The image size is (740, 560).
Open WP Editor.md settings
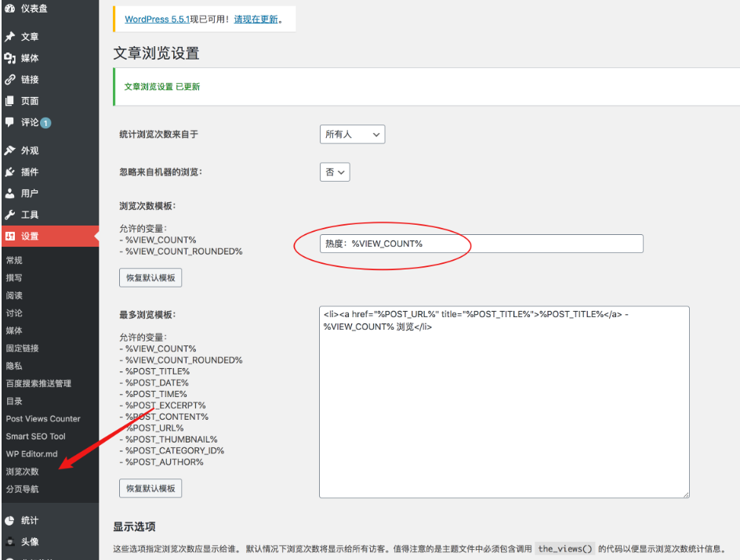31,454
